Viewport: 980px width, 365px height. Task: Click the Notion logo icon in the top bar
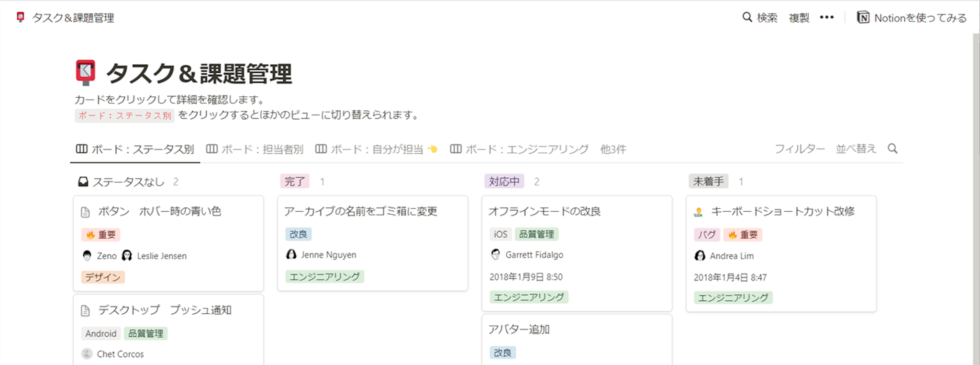[x=863, y=18]
